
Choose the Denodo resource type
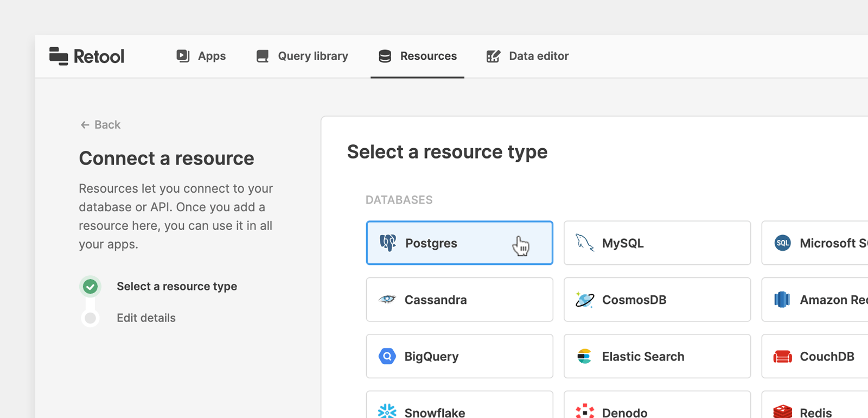[x=657, y=405]
